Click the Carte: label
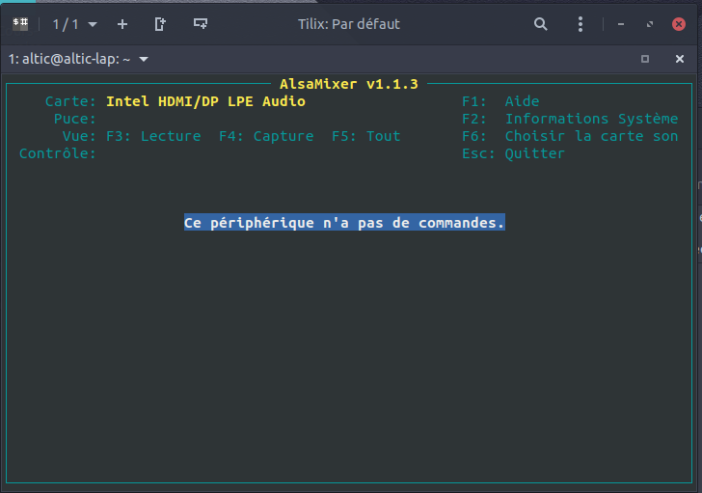 [x=70, y=102]
